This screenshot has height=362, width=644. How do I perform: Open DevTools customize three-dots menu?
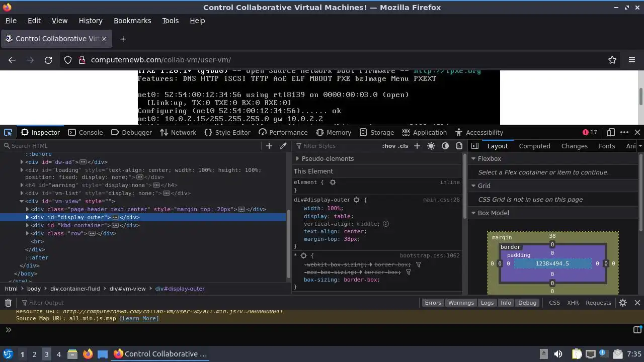[x=624, y=132]
